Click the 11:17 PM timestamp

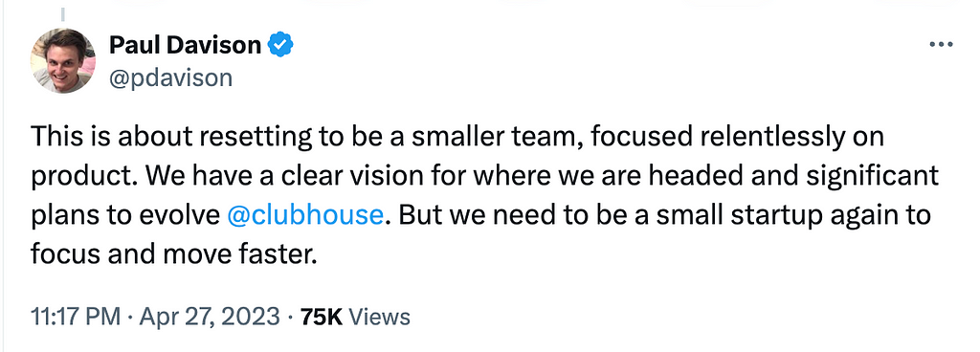point(75,317)
